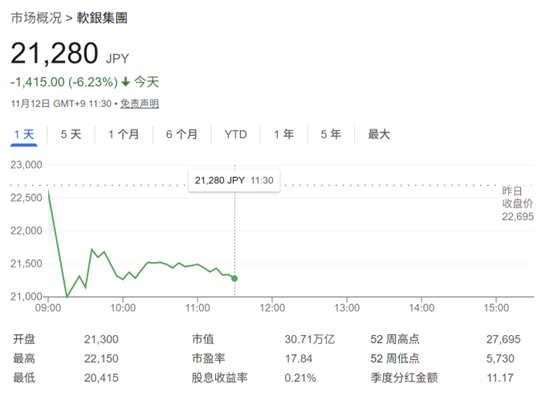The image size is (554, 397).
Task: Open the 免责声明 link
Action: (x=140, y=104)
